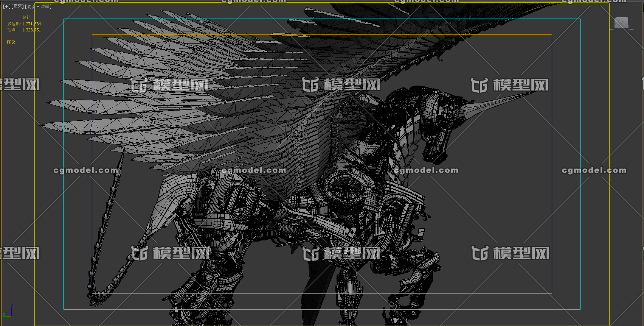Open the 真实 + 边面 shading viewport menu
The image size is (644, 326).
pyautogui.click(x=38, y=6)
